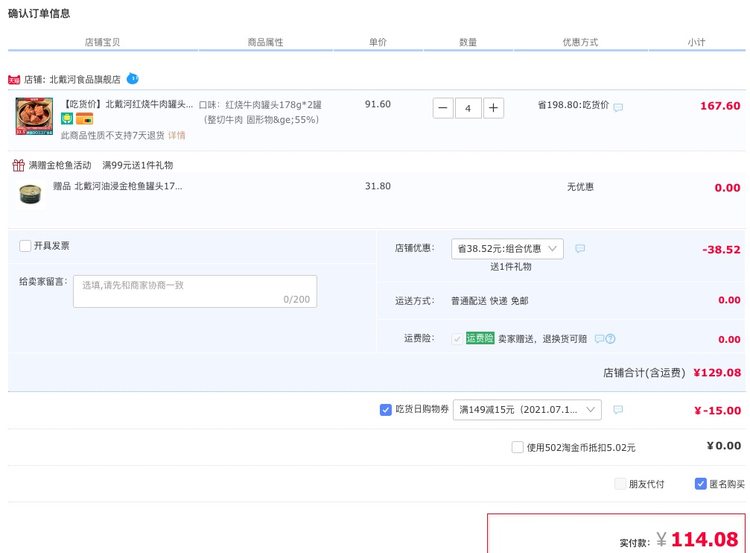This screenshot has width=750, height=553.
Task: Open the discount comment icon beside 吃货价
Action: pyautogui.click(x=618, y=107)
